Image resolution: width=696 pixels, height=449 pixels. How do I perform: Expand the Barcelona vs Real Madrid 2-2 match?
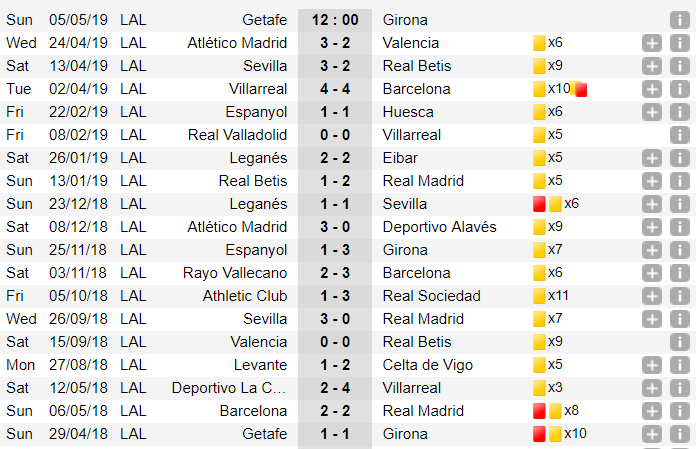(x=652, y=411)
